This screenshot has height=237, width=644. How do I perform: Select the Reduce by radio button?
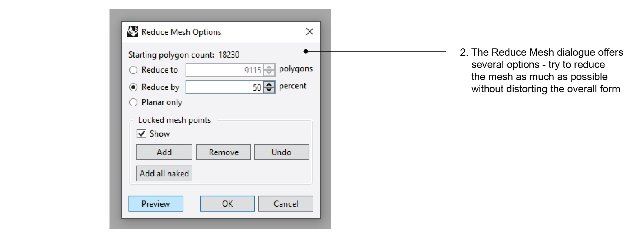(x=133, y=87)
